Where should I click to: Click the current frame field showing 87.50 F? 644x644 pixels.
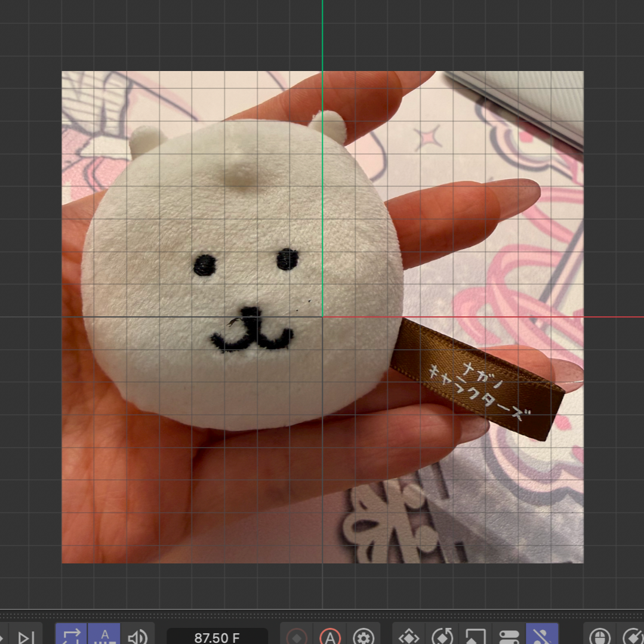217,637
